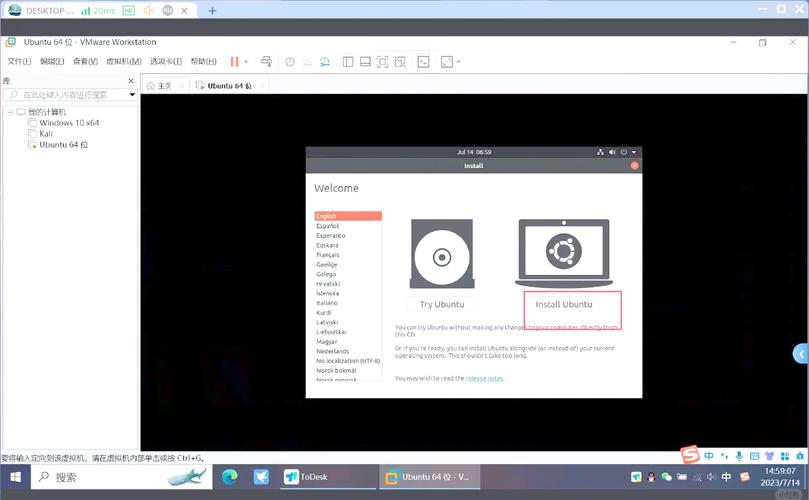Open the Windows Start menu
The height and width of the screenshot is (500, 809).
coord(15,477)
